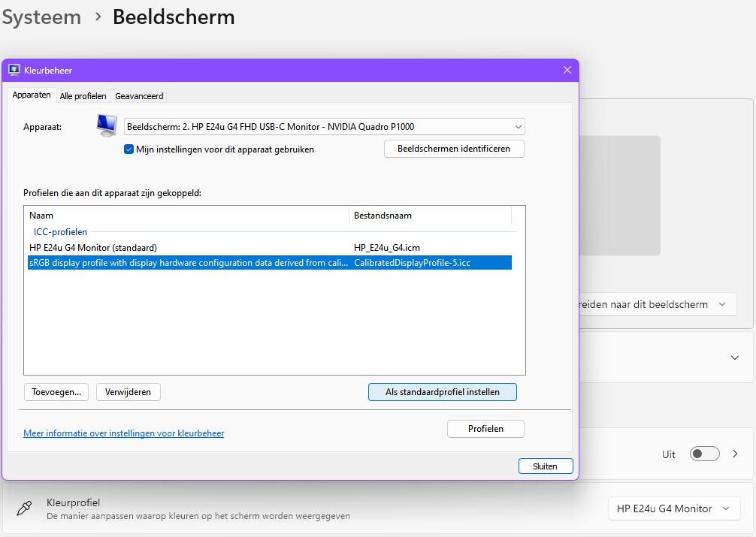
Task: Click the Kleurprofiel eyedropper icon
Action: tap(23, 508)
